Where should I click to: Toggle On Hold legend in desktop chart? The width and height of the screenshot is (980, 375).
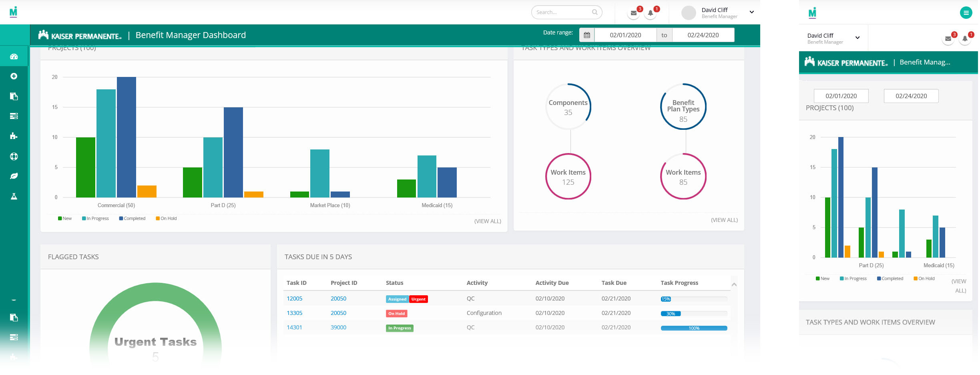tap(166, 218)
